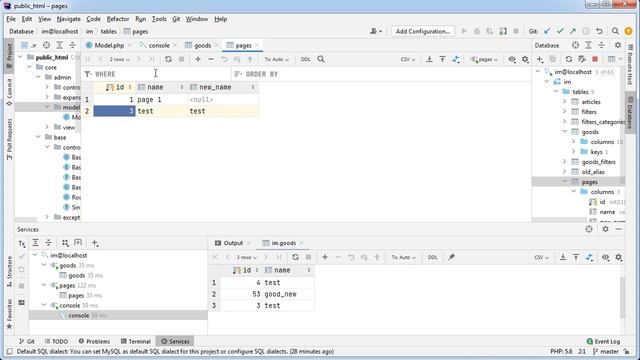
Task: Open the File menu
Action: click(11, 19)
